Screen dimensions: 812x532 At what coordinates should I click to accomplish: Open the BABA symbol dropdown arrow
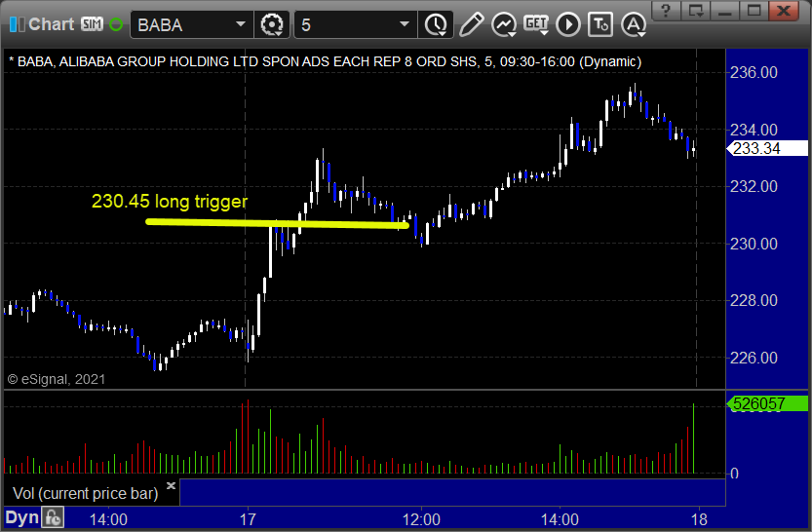[241, 24]
